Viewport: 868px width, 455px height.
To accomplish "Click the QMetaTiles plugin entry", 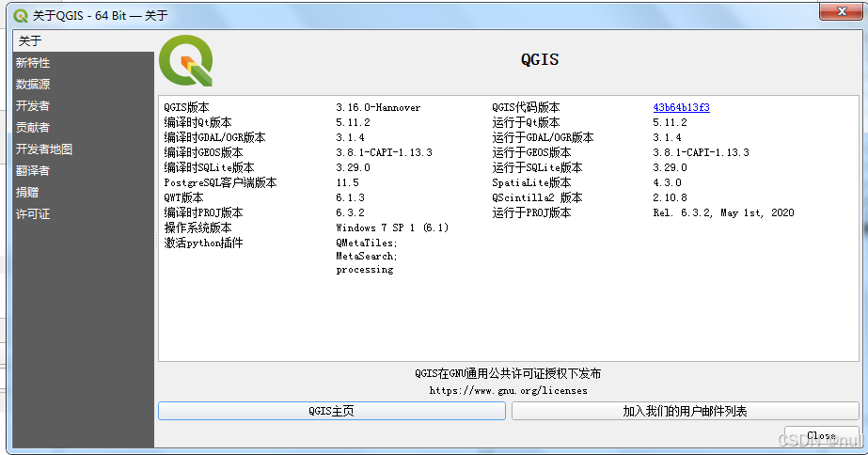I will [x=367, y=243].
